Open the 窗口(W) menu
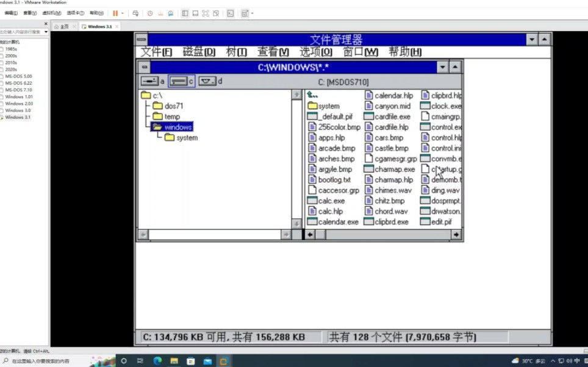588x367 pixels. 360,52
